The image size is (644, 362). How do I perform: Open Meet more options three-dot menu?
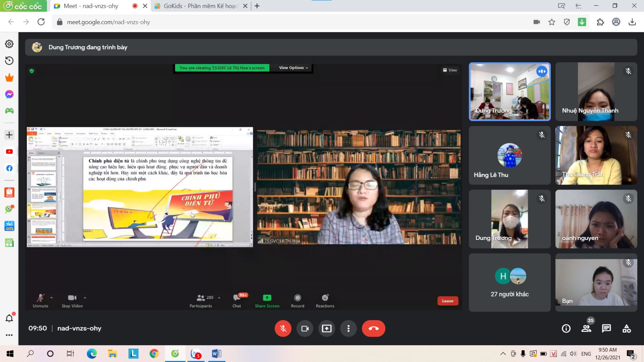tap(348, 328)
